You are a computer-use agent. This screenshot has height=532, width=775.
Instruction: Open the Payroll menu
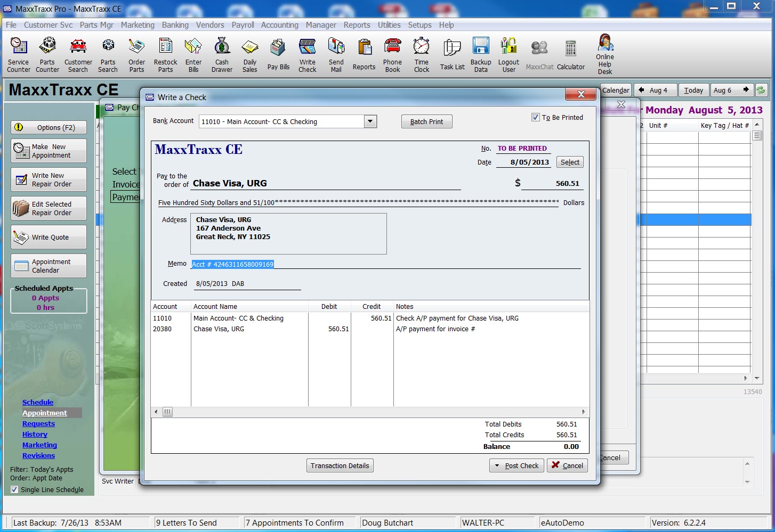[x=243, y=25]
